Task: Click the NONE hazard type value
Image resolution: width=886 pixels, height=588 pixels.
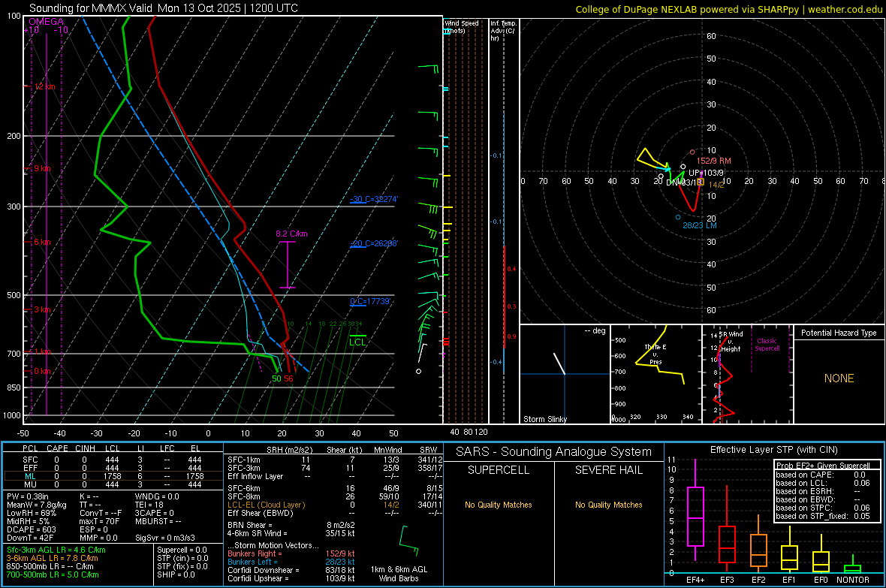Action: click(839, 378)
